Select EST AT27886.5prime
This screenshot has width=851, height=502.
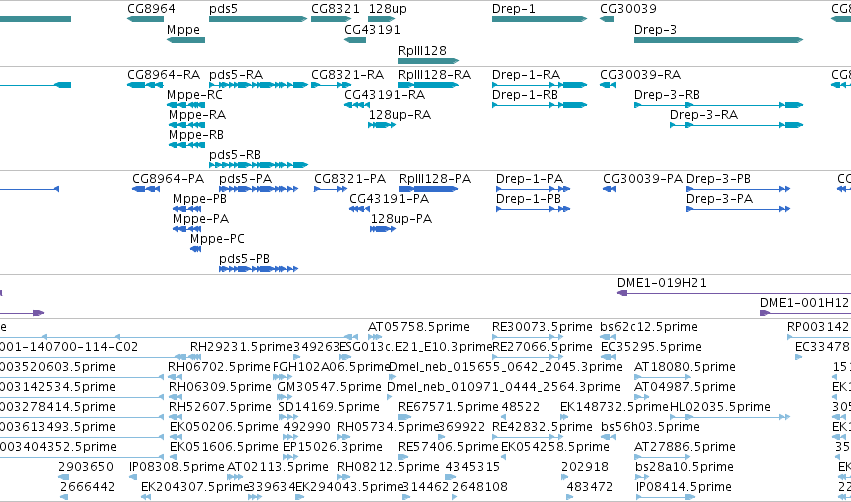point(684,447)
